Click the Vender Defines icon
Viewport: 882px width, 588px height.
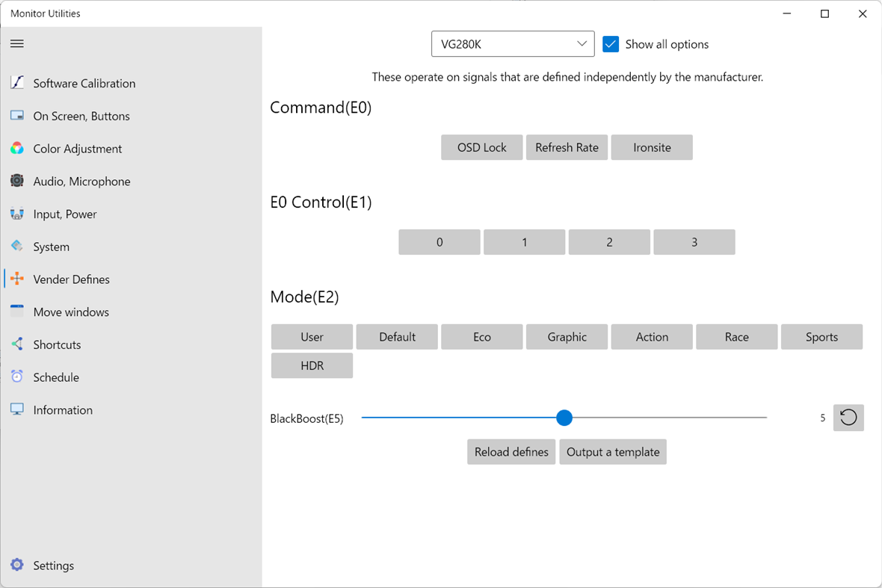point(17,279)
